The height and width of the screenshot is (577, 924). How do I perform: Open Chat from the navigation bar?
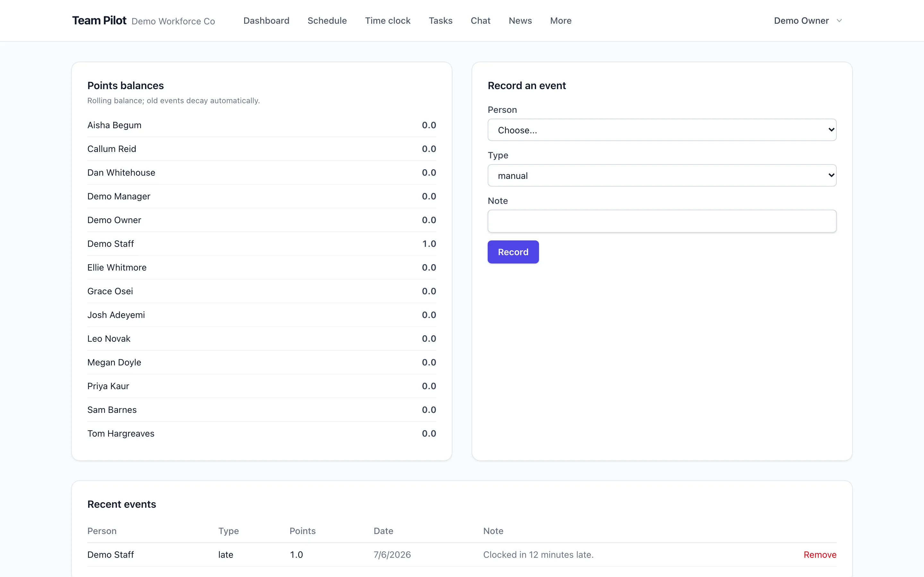point(480,21)
